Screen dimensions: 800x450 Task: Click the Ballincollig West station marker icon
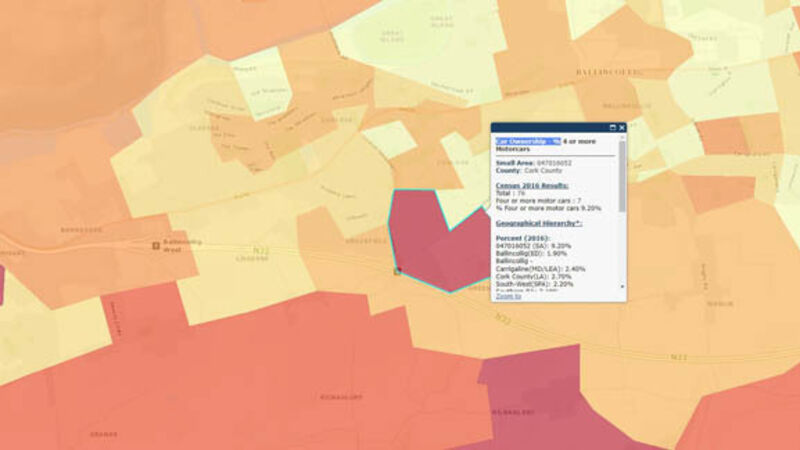(155, 244)
